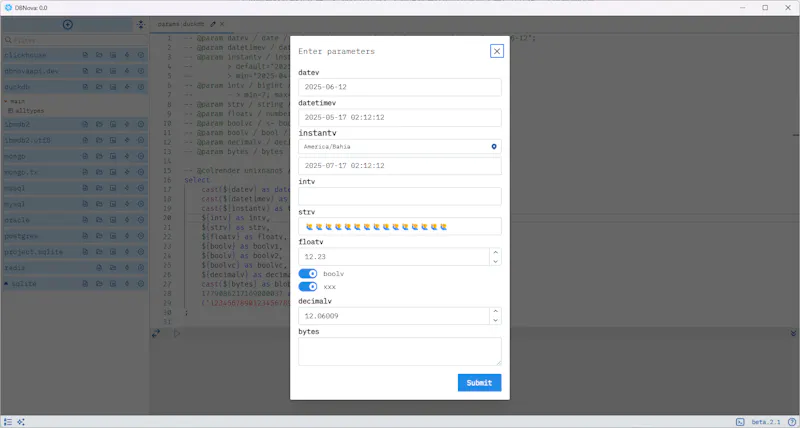Viewport: 800px width, 428px height.
Task: Click the bytes text area
Action: tap(399, 351)
